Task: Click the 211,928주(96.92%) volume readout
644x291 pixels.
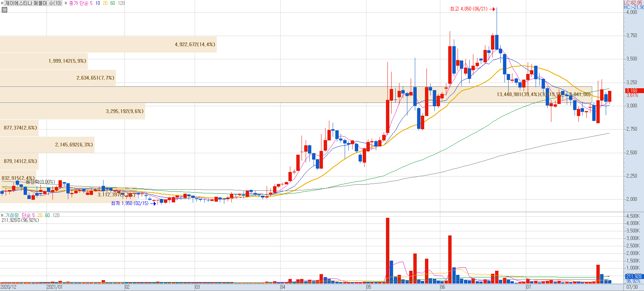Action: tap(20, 220)
